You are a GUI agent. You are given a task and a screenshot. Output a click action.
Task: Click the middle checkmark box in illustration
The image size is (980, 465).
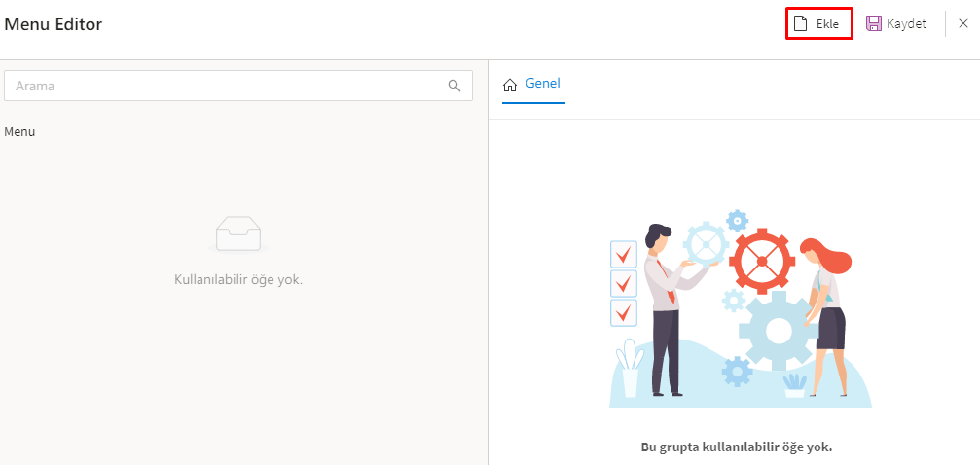coord(623,284)
